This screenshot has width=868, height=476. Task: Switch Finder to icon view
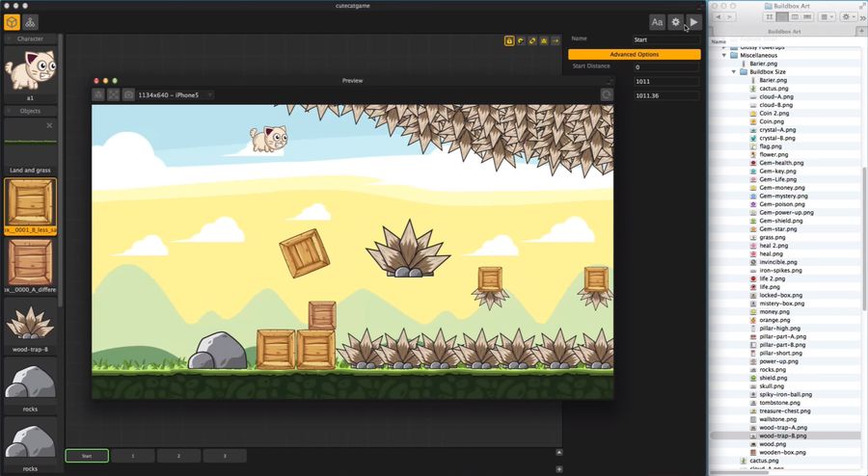coord(770,17)
